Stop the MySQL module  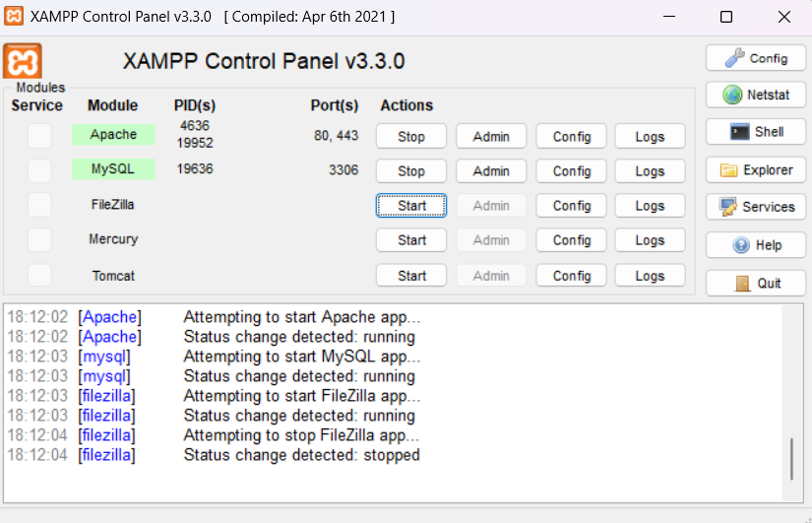[411, 171]
